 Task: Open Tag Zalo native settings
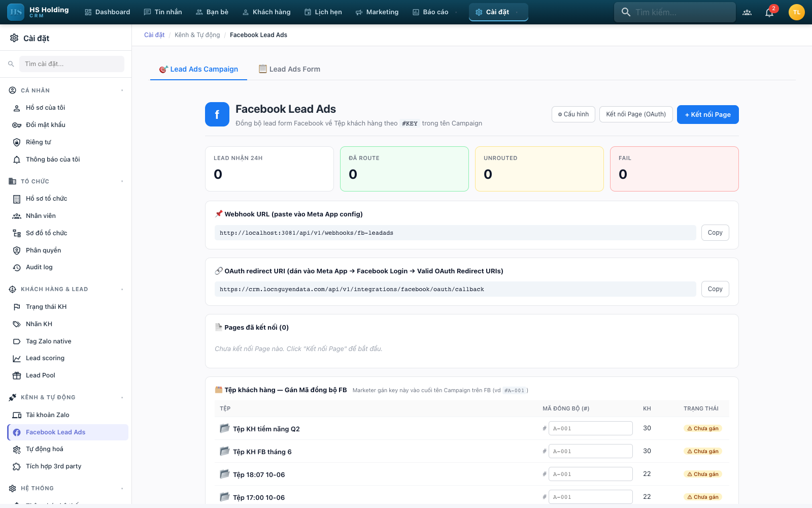point(67,341)
